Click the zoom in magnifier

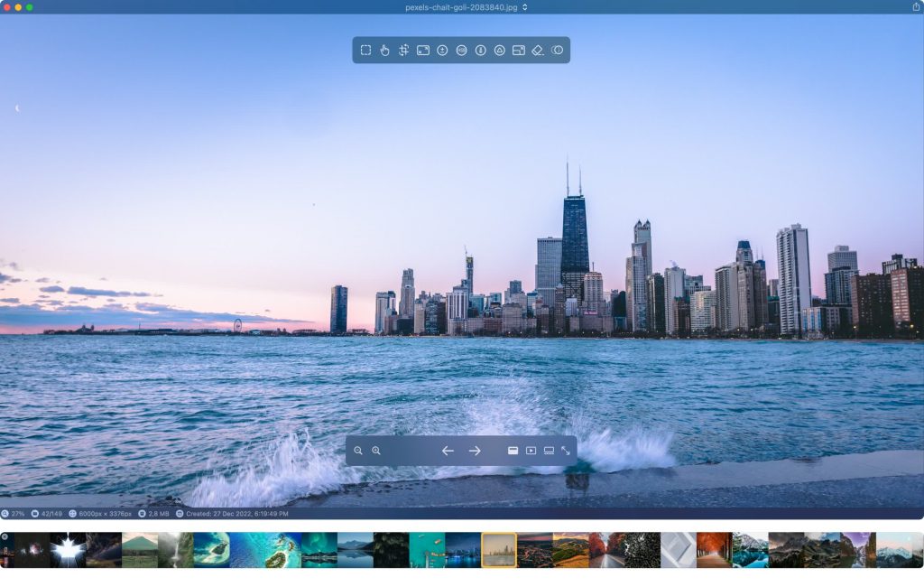376,451
